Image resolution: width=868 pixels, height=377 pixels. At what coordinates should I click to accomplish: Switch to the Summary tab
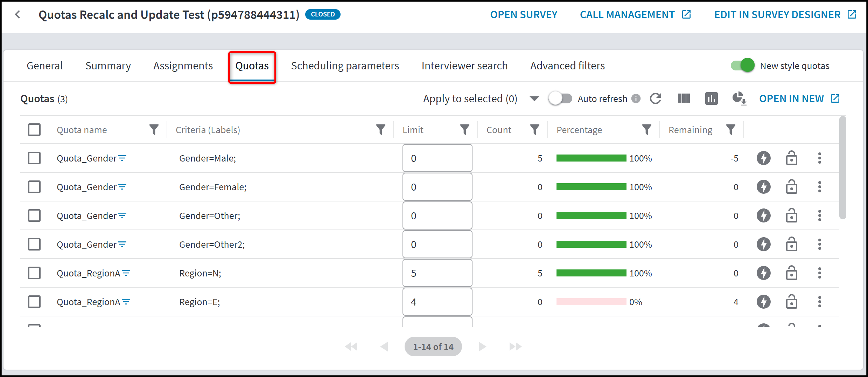[108, 66]
